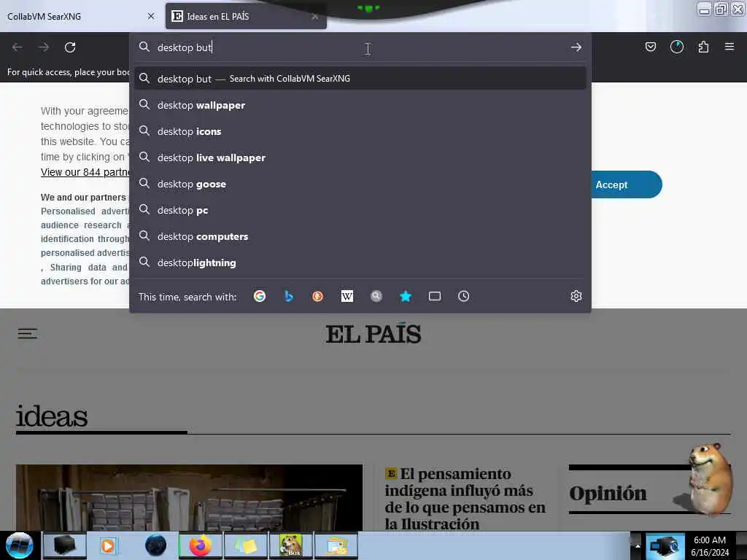Accept the cookie consent
The image size is (747, 560).
coord(626,184)
